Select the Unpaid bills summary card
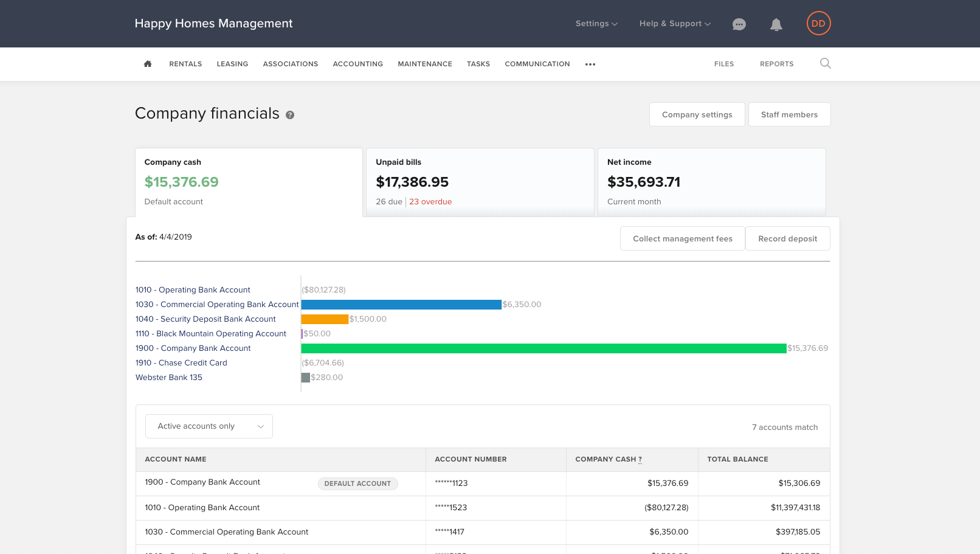The width and height of the screenshot is (980, 554). tap(480, 182)
